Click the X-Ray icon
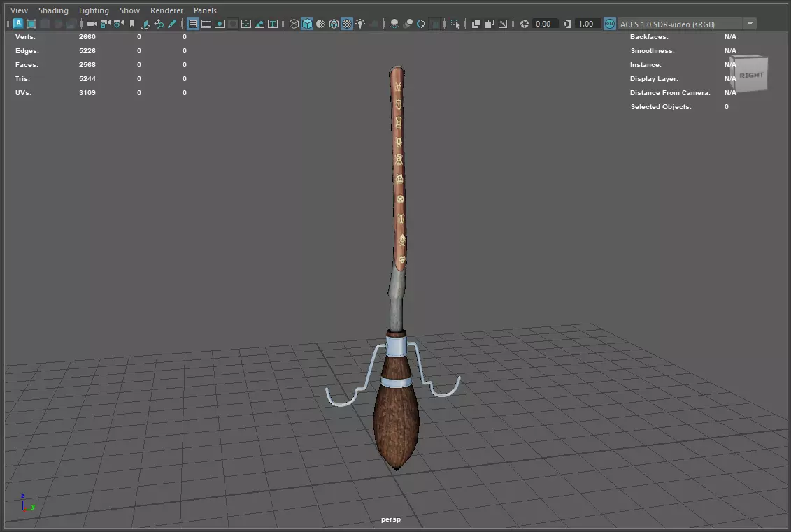 click(476, 24)
